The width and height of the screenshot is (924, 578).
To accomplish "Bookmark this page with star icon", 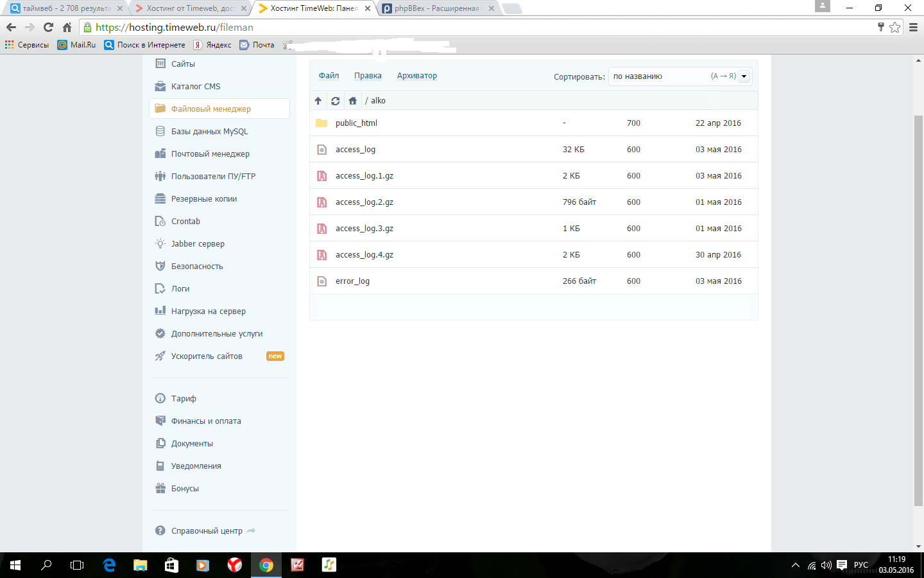I will point(894,27).
